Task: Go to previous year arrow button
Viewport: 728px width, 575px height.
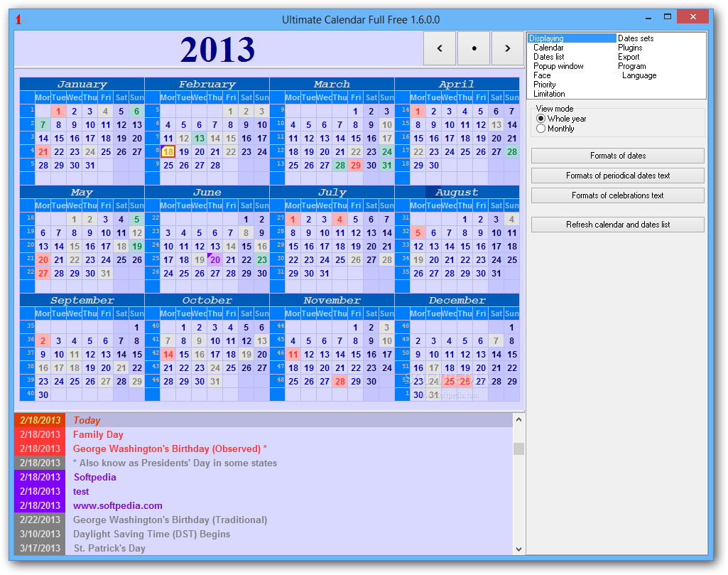Action: (439, 48)
